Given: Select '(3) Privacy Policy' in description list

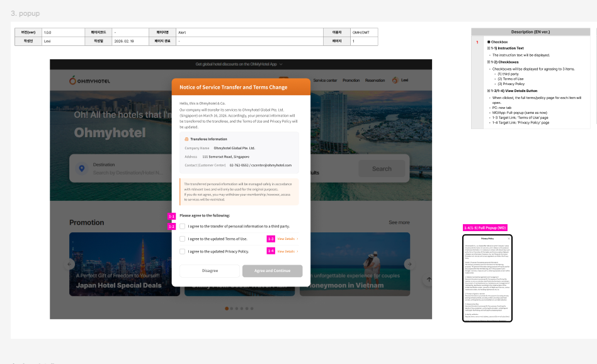Looking at the screenshot, I should tap(511, 84).
